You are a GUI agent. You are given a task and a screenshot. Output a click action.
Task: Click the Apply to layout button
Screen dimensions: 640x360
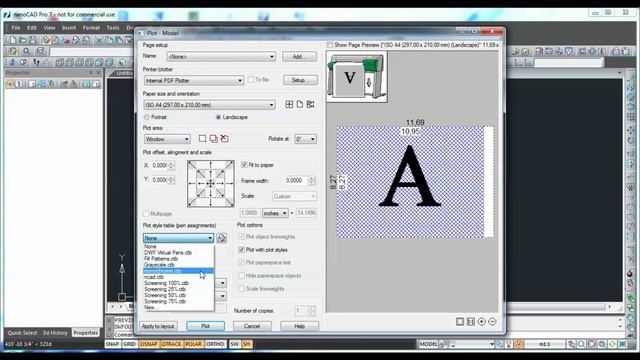click(158, 326)
